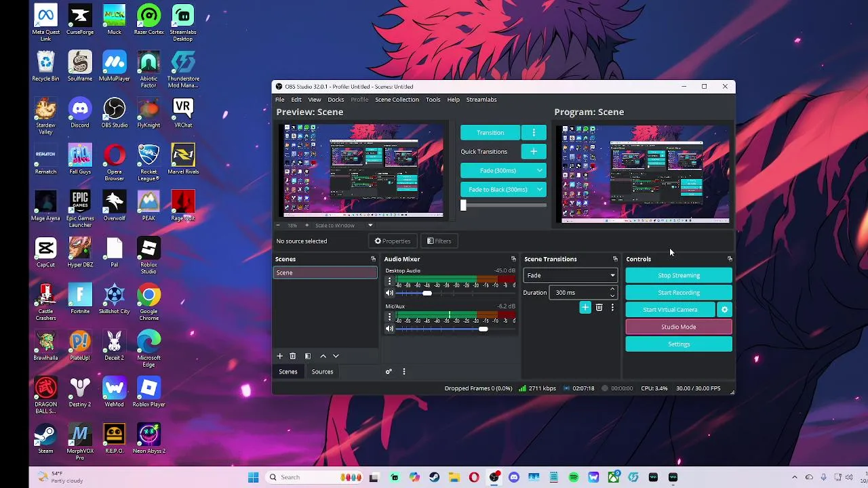Add scene transition plus button
Image resolution: width=868 pixels, height=488 pixels.
pyautogui.click(x=585, y=308)
